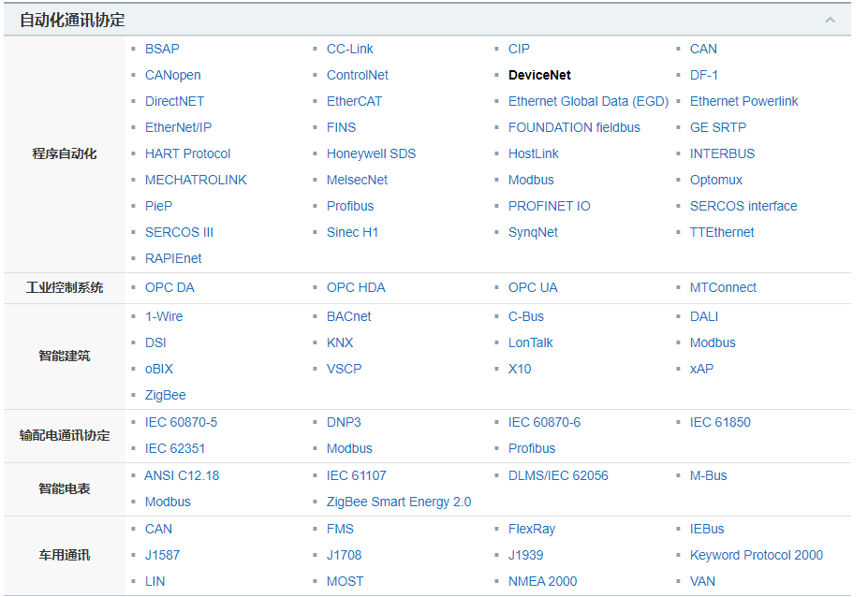Image resolution: width=868 pixels, height=597 pixels.
Task: Collapse the 自动化通讯协定 navigation box
Action: tap(830, 20)
